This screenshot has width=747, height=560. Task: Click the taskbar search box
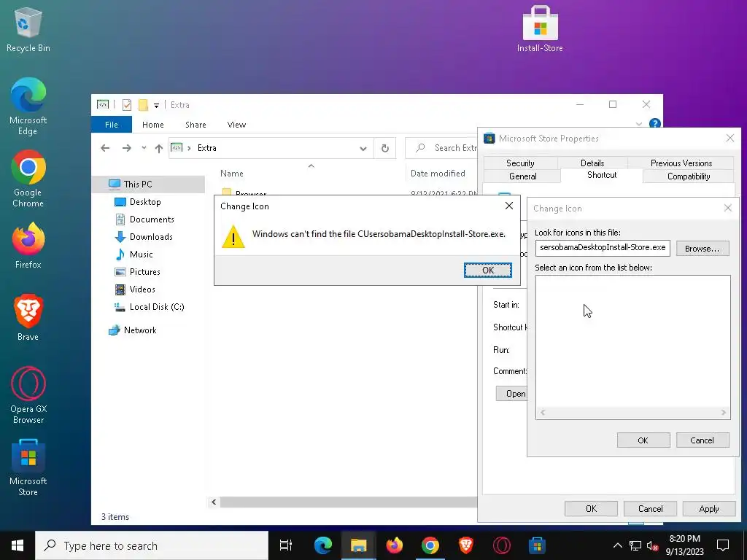click(x=152, y=545)
